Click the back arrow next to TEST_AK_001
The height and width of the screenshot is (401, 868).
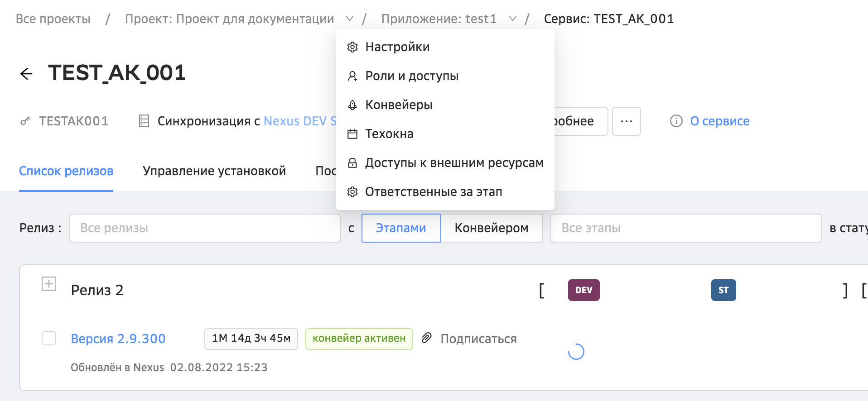27,74
